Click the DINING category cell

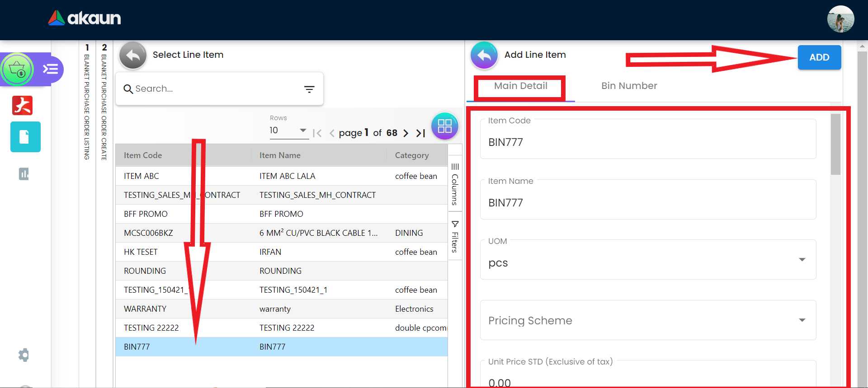pos(409,233)
